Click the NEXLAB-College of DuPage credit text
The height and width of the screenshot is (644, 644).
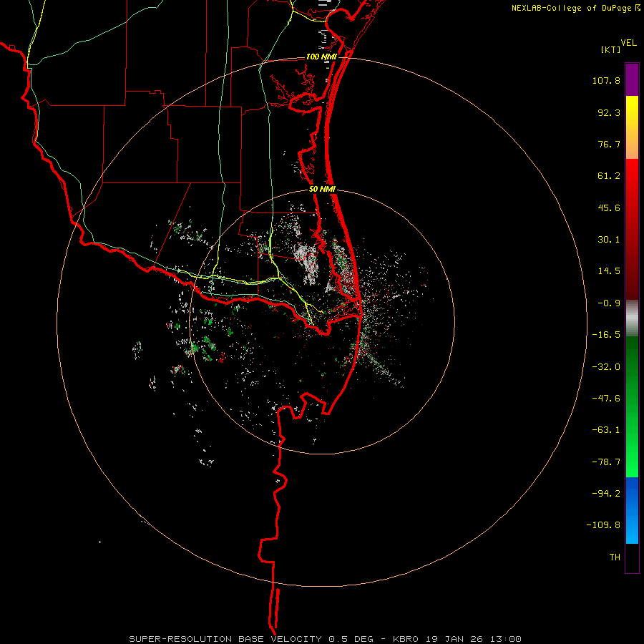click(x=571, y=8)
